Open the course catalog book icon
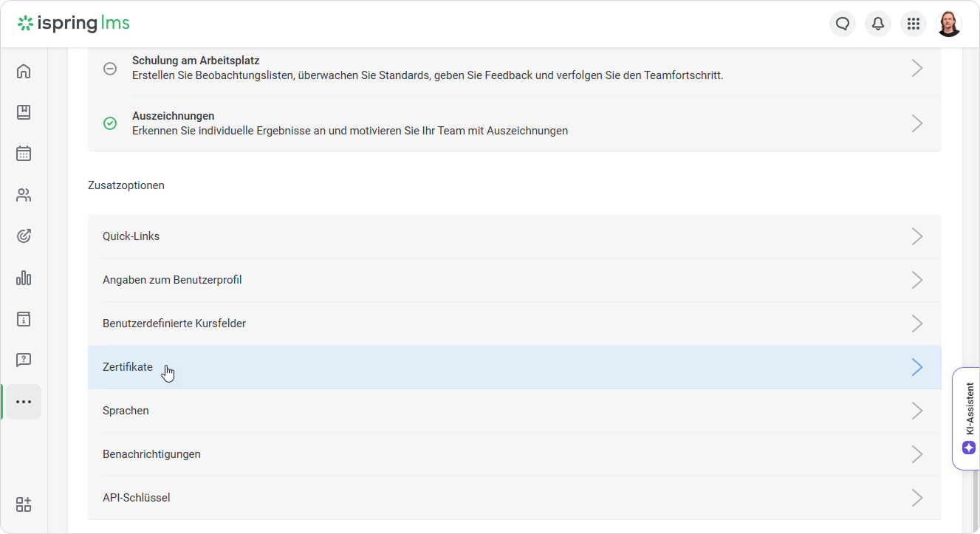The height and width of the screenshot is (534, 980). point(24,112)
